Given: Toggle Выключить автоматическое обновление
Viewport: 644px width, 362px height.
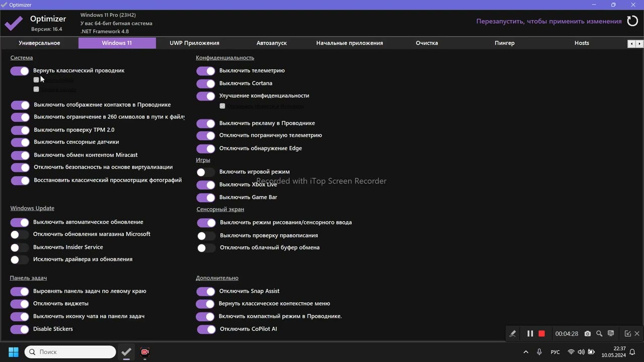Looking at the screenshot, I should click(20, 222).
